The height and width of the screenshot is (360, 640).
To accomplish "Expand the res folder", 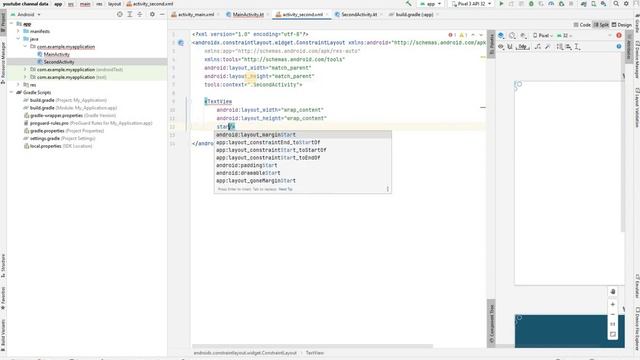I will coord(18,84).
